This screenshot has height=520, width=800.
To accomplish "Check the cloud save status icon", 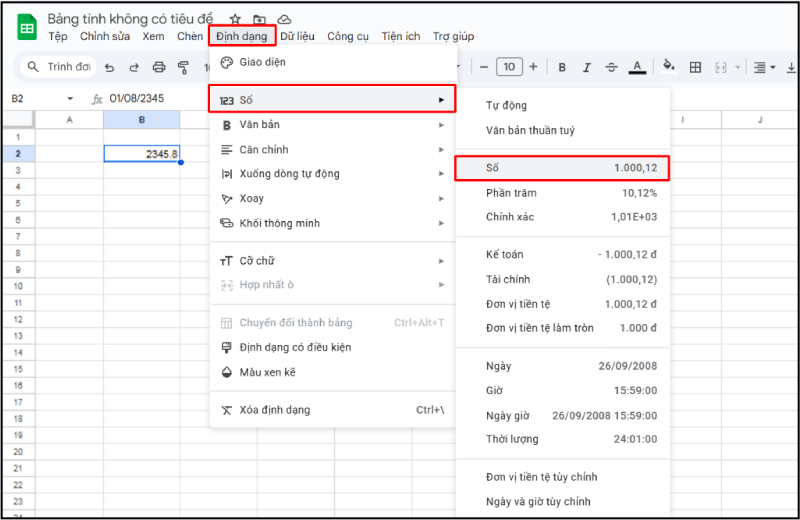I will coord(284,19).
